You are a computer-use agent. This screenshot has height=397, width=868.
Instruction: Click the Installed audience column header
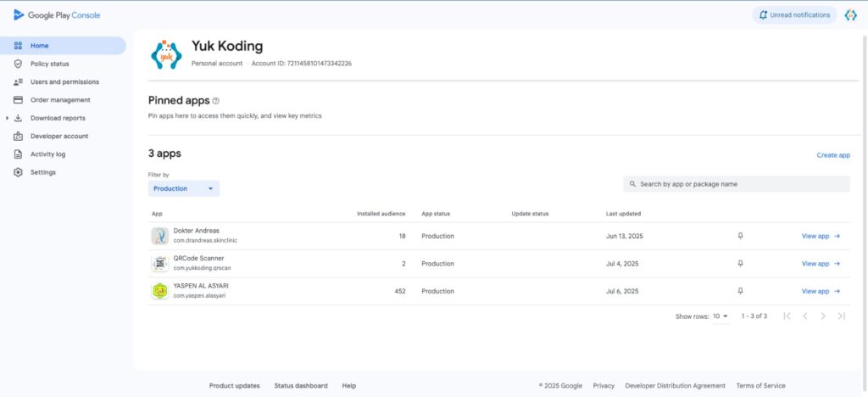coord(381,214)
